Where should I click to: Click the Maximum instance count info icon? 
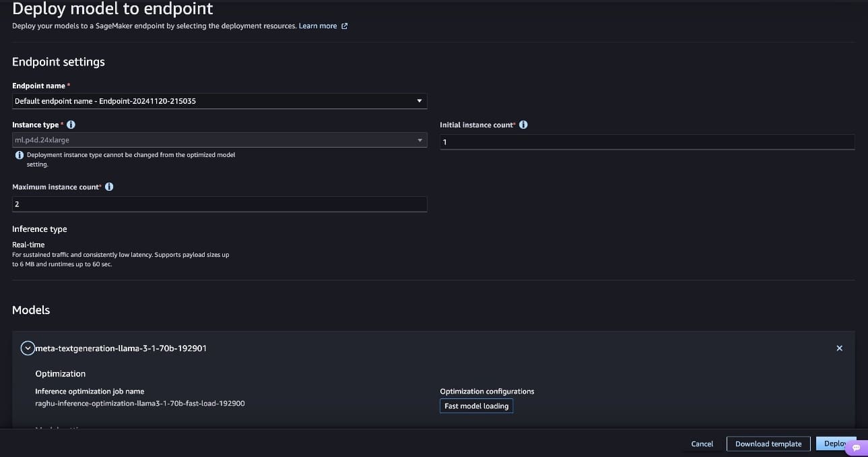pos(109,187)
